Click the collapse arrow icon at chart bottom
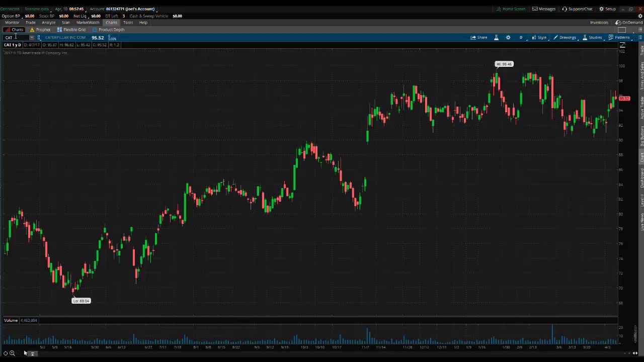The image size is (644, 362). [x=32, y=353]
